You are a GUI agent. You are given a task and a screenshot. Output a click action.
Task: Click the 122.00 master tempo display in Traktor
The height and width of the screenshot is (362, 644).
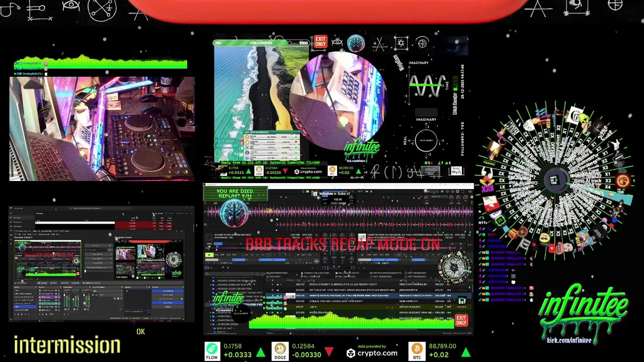coord(338,199)
